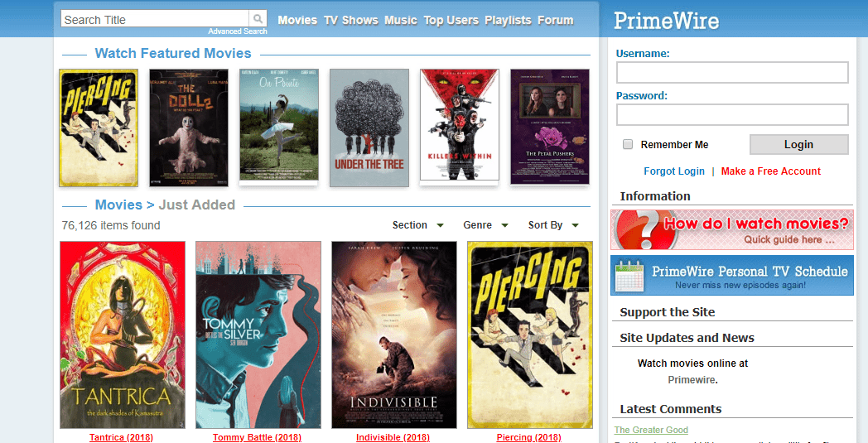
Task: Open the large Indivisible poster
Action: [394, 335]
